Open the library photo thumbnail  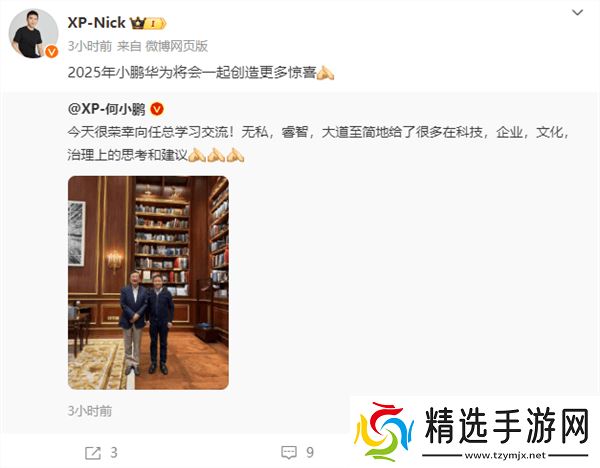(x=148, y=283)
